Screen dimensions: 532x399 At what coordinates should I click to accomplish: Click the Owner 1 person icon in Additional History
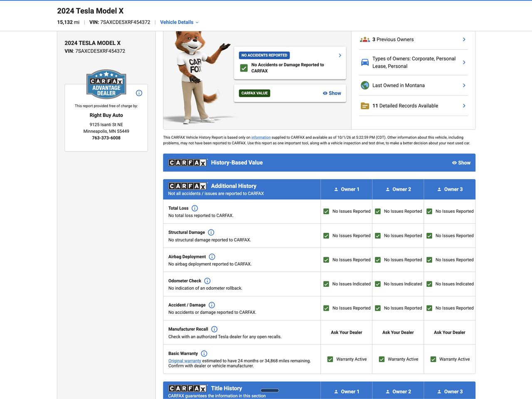click(x=336, y=190)
